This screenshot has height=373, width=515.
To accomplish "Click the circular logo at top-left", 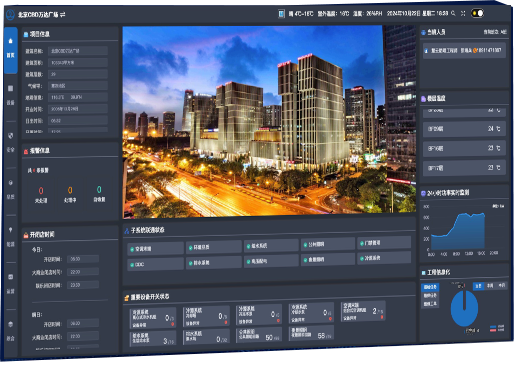I will (10, 15).
